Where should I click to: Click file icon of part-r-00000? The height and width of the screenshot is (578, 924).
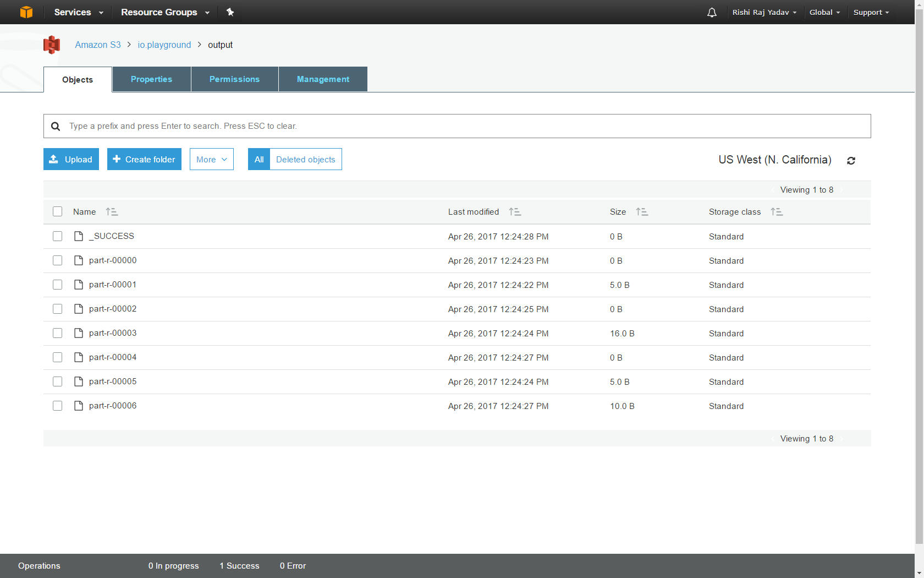[79, 260]
